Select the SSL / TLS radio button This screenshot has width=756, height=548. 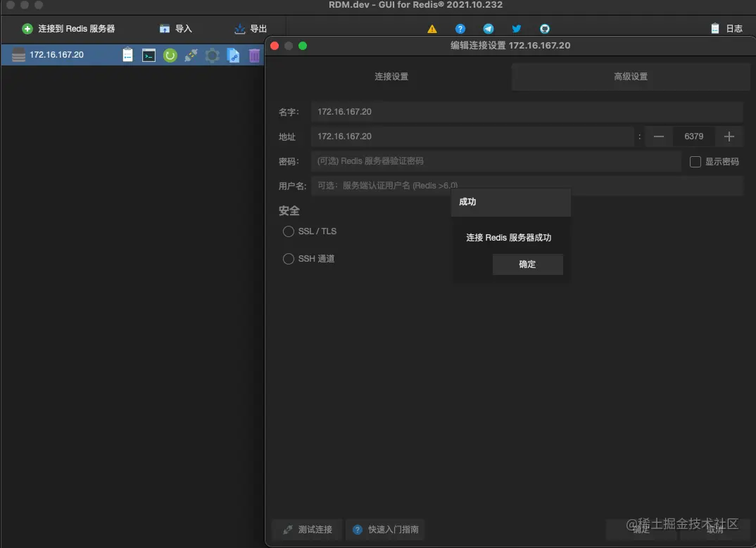pyautogui.click(x=289, y=232)
